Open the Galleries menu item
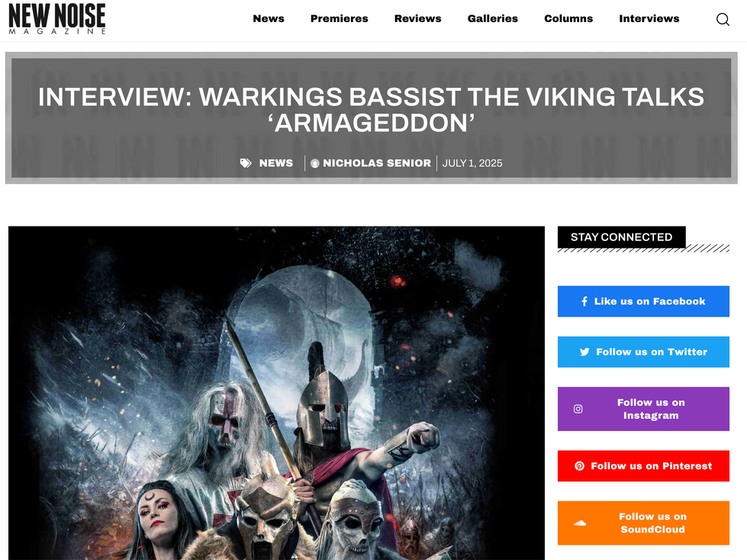The width and height of the screenshot is (747, 560). [493, 18]
